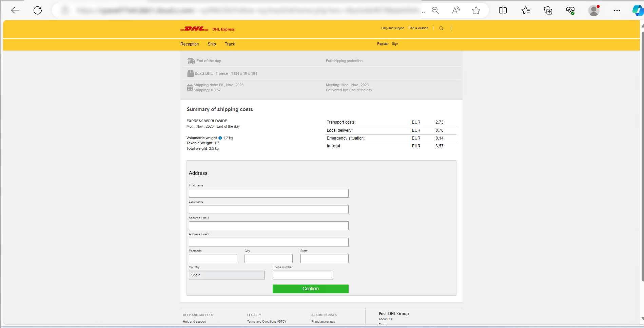Reload the page with refresh icon

point(38,11)
